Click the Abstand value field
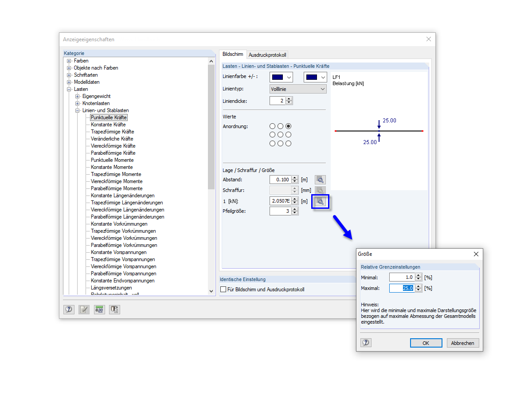This screenshot has width=532, height=399. pos(280,180)
